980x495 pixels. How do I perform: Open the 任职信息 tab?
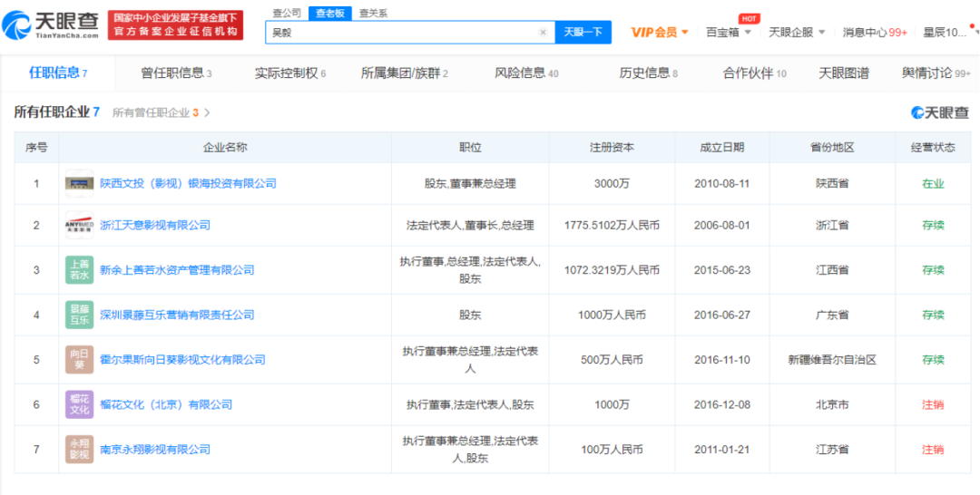pyautogui.click(x=58, y=73)
